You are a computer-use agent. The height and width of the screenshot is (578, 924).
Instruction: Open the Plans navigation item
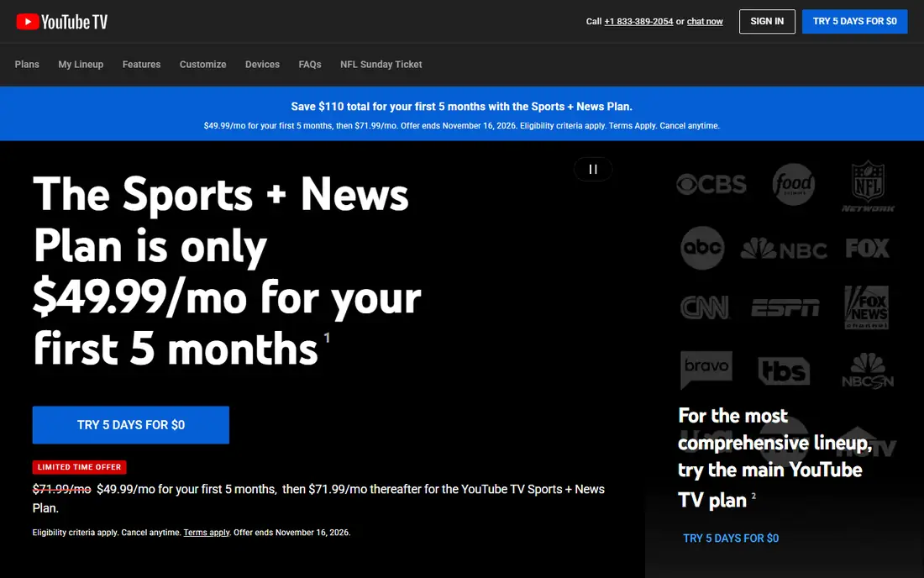pos(27,64)
